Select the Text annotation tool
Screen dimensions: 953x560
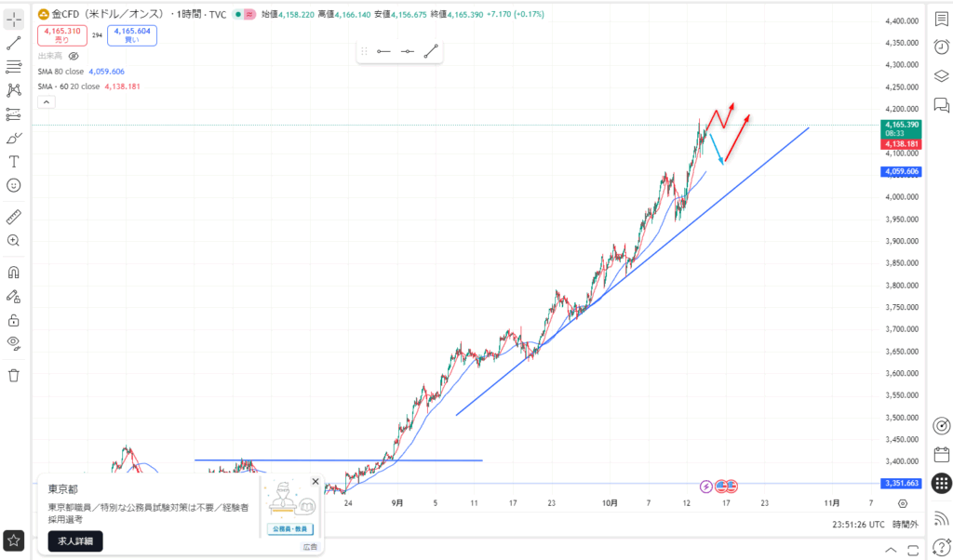click(x=14, y=162)
